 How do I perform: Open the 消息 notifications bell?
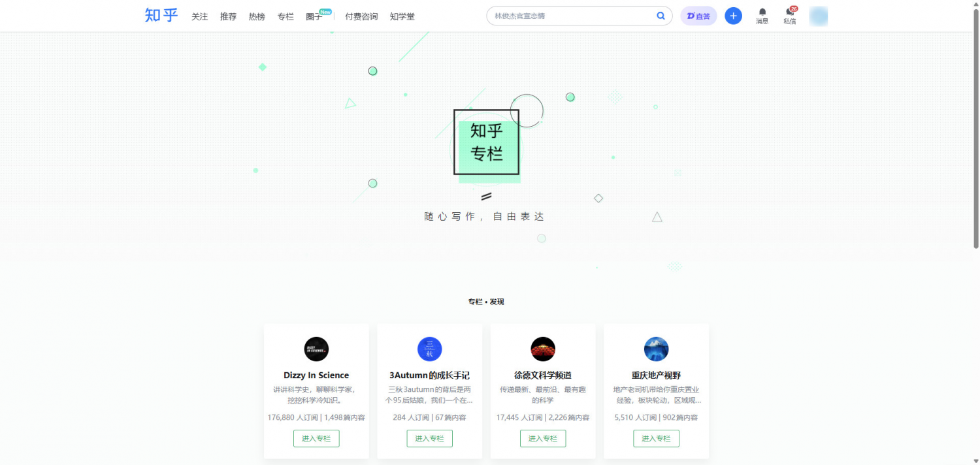(762, 16)
